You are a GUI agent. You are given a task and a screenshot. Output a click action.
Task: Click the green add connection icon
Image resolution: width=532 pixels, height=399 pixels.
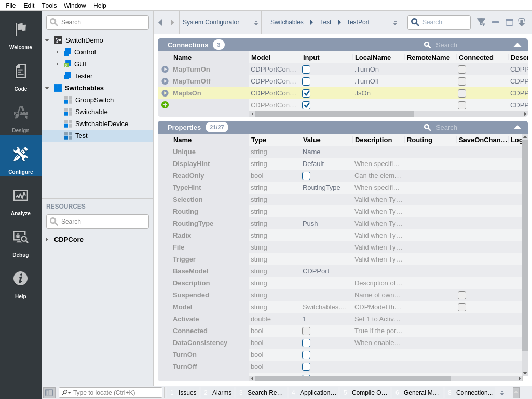coord(165,105)
